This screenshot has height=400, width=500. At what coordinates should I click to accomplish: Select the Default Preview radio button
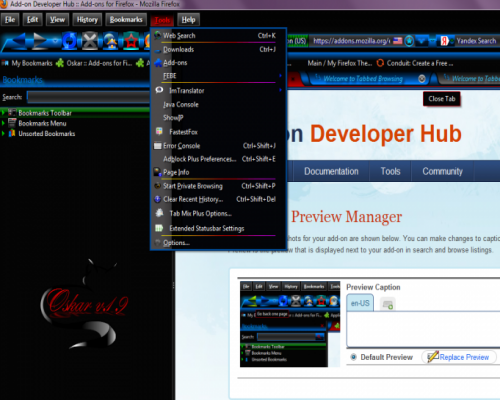point(353,357)
